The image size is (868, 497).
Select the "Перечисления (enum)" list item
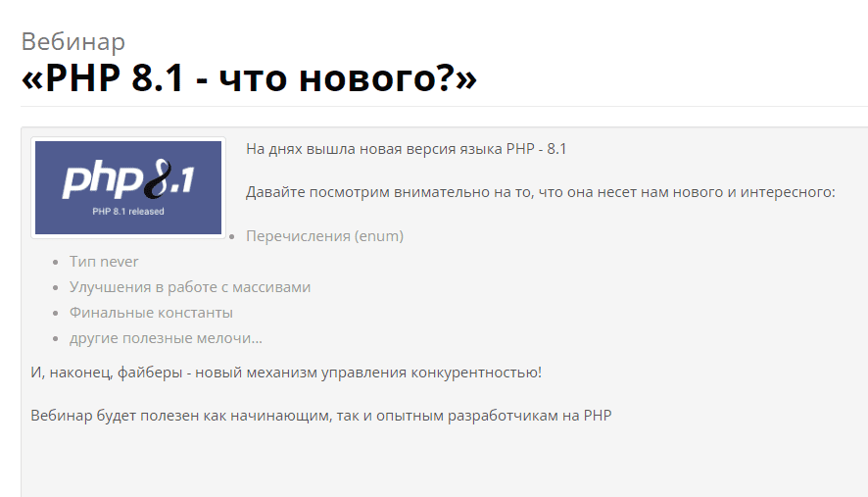click(x=324, y=236)
